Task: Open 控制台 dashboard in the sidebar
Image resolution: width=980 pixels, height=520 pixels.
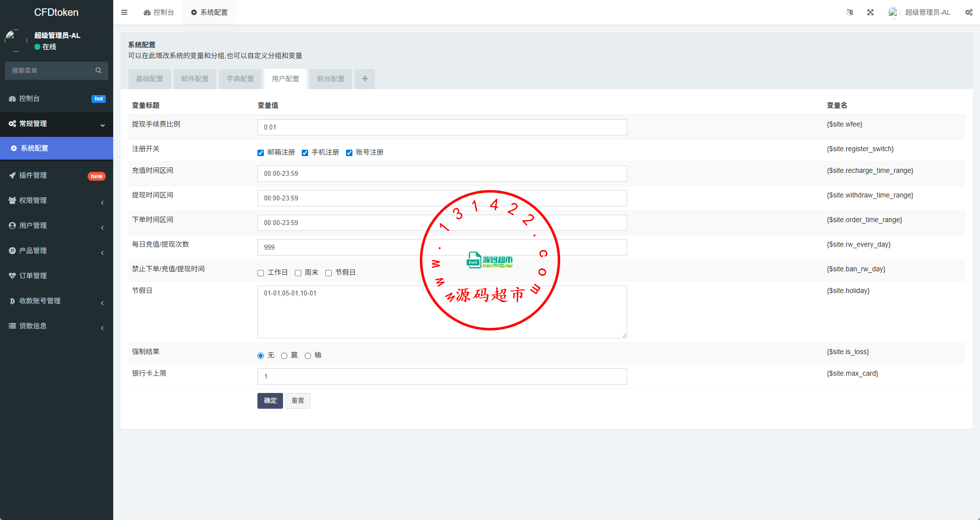Action: tap(30, 98)
